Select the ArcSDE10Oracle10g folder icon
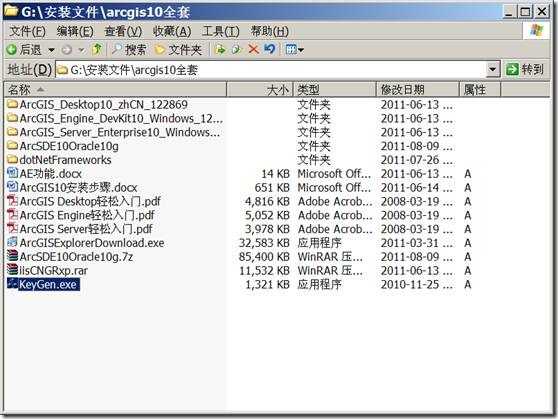Viewport: 558px width, 419px height. 12,146
